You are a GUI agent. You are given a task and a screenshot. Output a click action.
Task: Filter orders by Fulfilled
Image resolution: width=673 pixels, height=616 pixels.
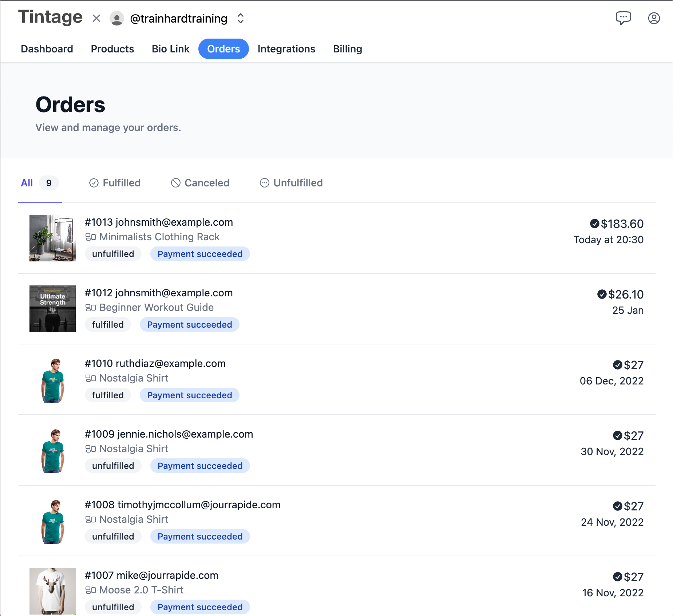pos(115,183)
